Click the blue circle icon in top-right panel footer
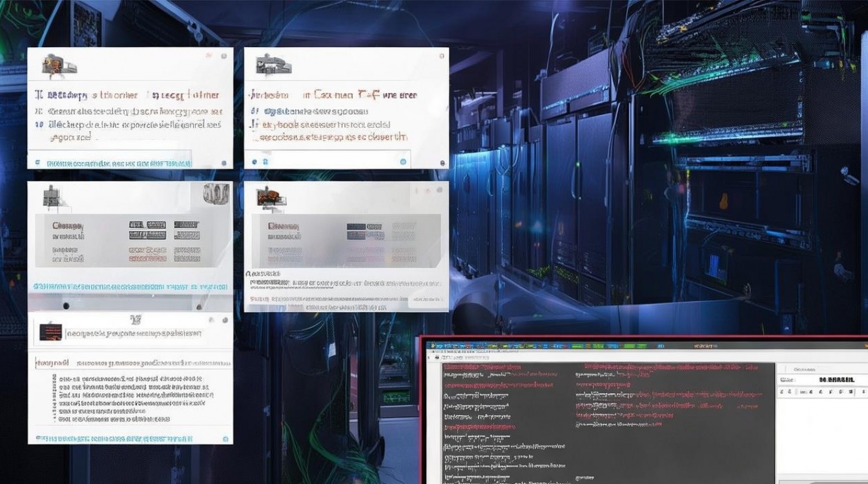Image resolution: width=868 pixels, height=484 pixels. click(403, 161)
